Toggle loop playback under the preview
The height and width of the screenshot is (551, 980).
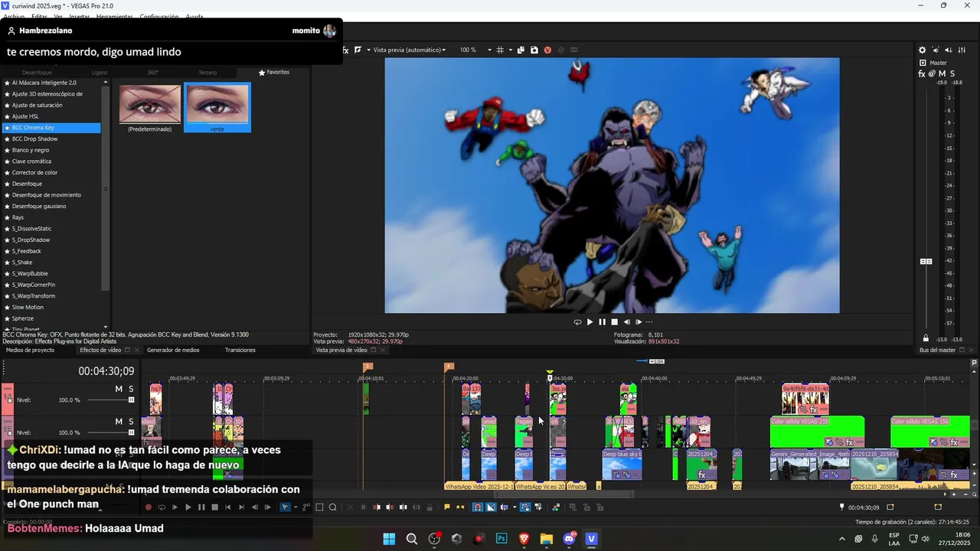577,322
